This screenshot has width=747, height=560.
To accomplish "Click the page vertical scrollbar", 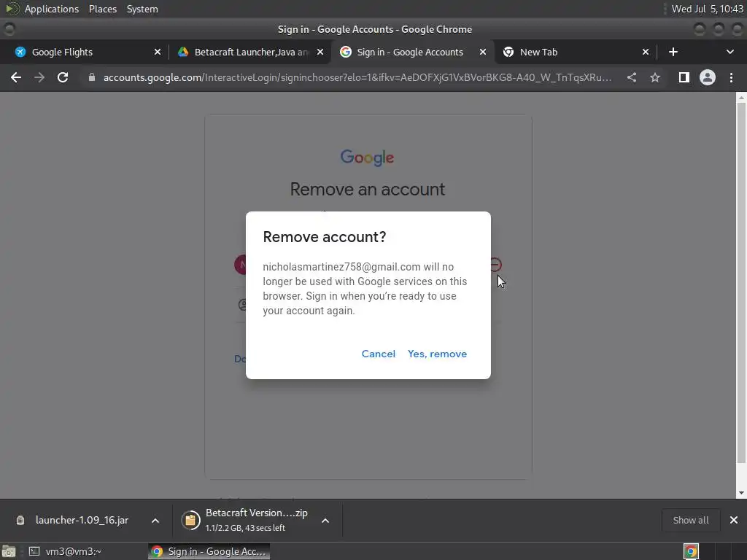I will (741, 282).
